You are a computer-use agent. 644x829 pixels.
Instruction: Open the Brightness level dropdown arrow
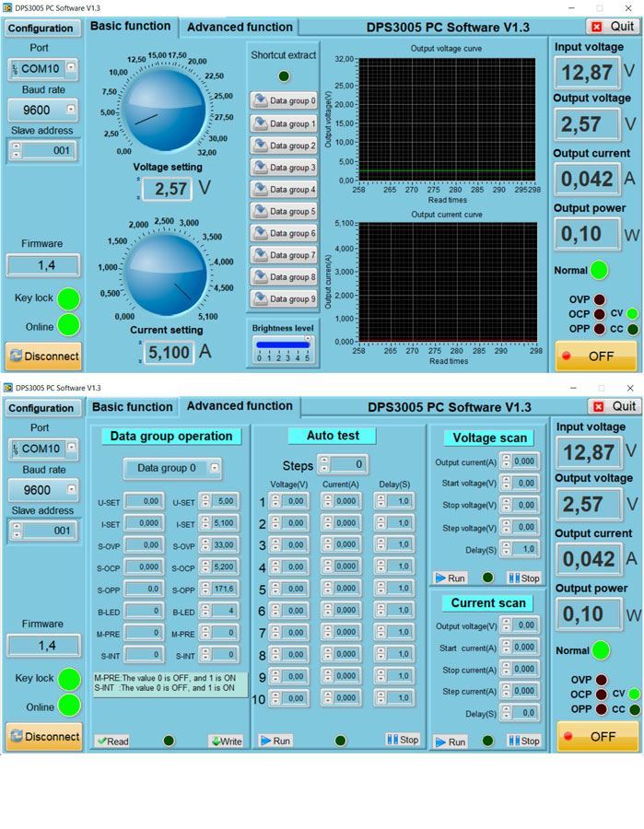[x=307, y=338]
